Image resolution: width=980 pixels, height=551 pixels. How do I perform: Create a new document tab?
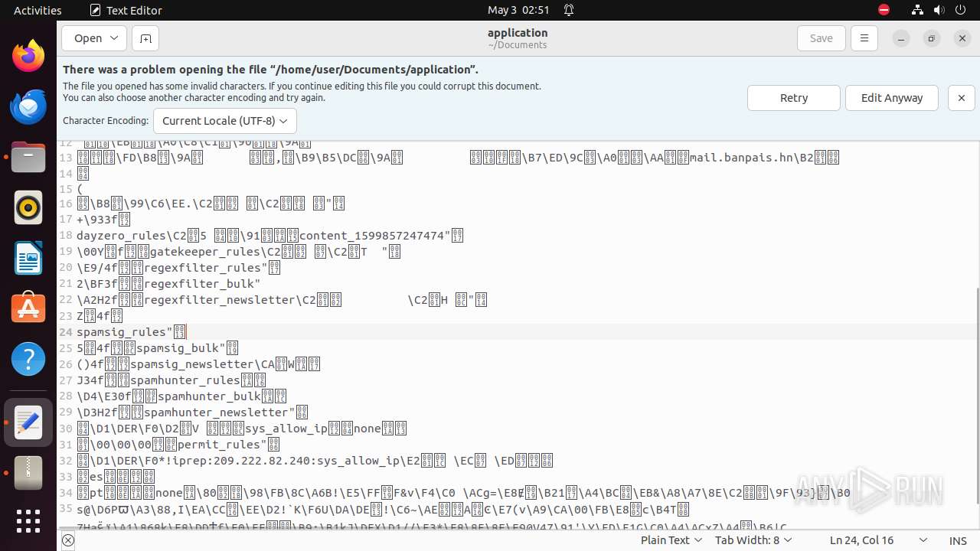[145, 38]
